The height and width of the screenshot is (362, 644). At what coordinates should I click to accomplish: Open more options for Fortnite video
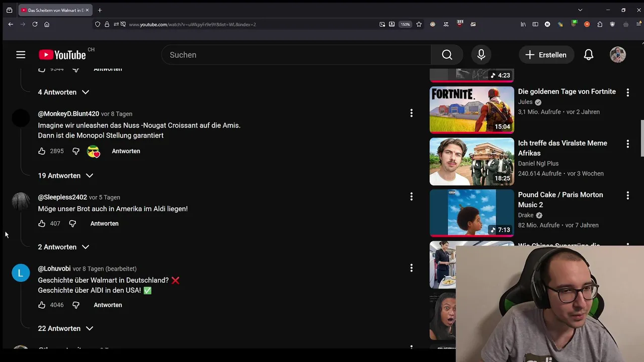click(x=627, y=93)
